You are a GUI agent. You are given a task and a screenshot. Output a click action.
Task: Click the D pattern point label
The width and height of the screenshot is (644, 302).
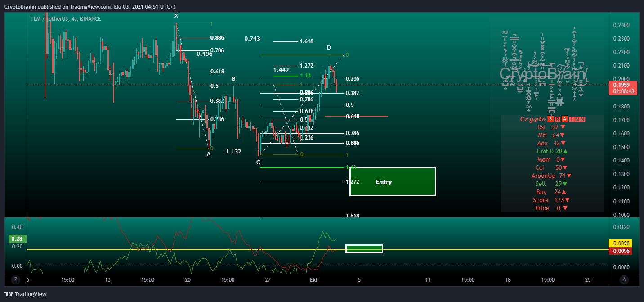(x=329, y=48)
